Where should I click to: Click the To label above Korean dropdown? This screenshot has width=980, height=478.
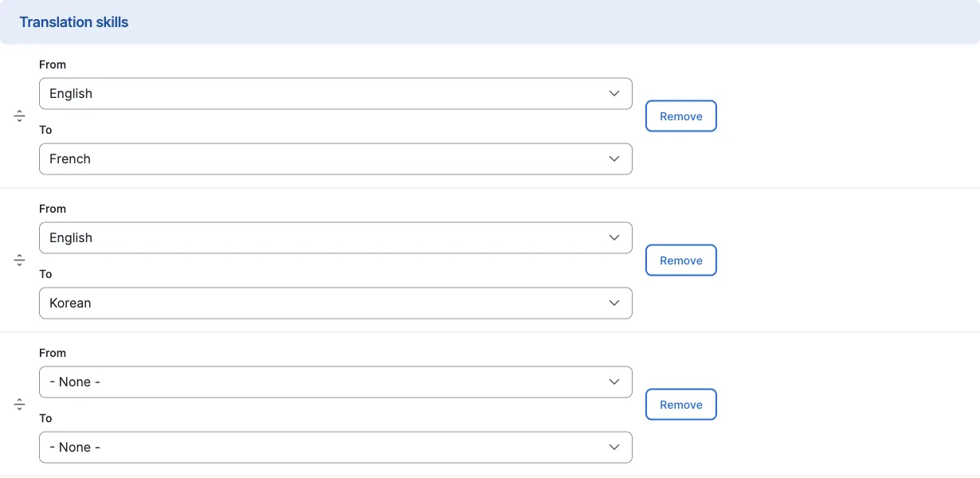(46, 274)
